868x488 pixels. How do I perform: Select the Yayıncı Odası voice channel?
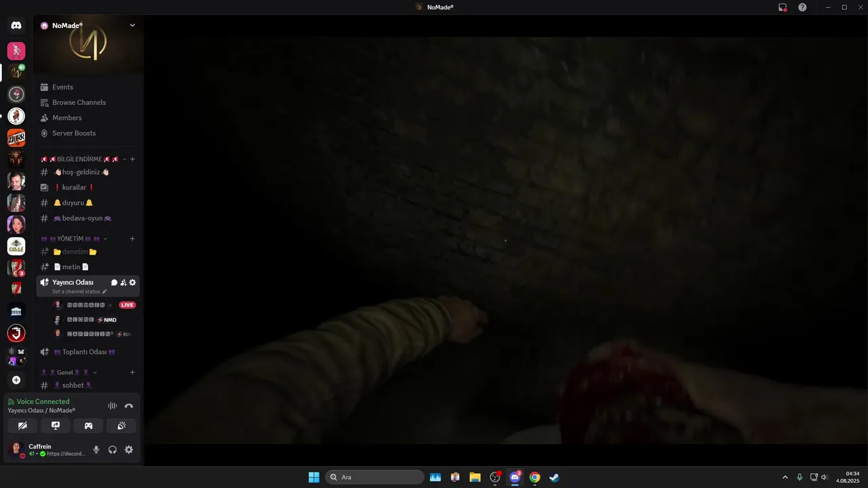pyautogui.click(x=73, y=282)
